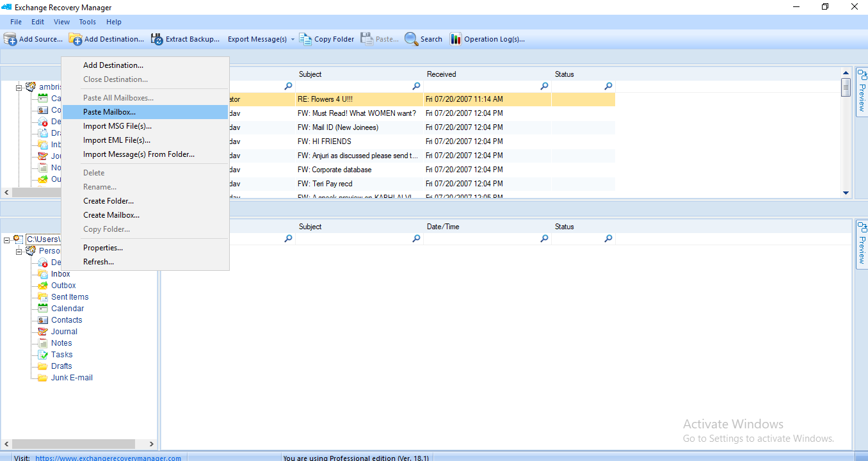This screenshot has width=868, height=461.
Task: Select Import Message(s) From Folder... entry
Action: pyautogui.click(x=145, y=154)
